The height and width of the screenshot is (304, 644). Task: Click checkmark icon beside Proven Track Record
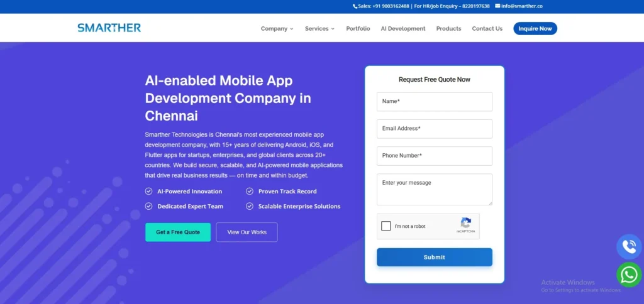click(x=249, y=191)
